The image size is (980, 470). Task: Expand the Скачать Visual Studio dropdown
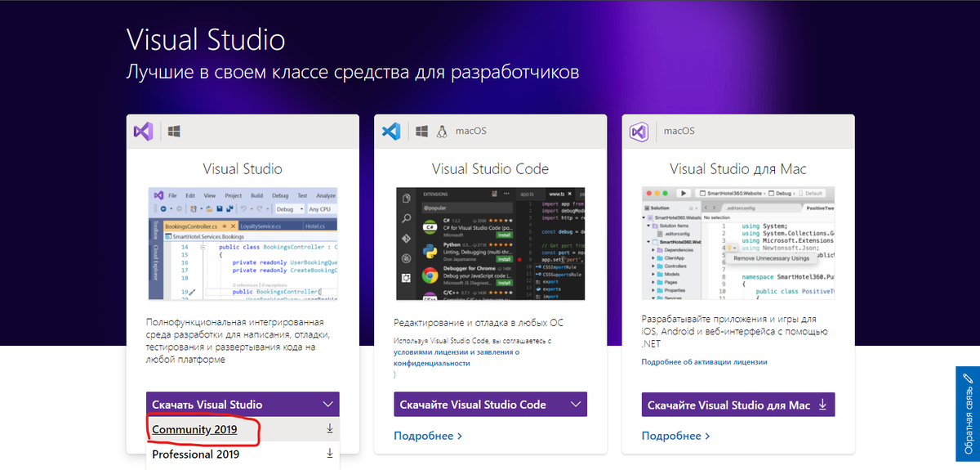(243, 405)
